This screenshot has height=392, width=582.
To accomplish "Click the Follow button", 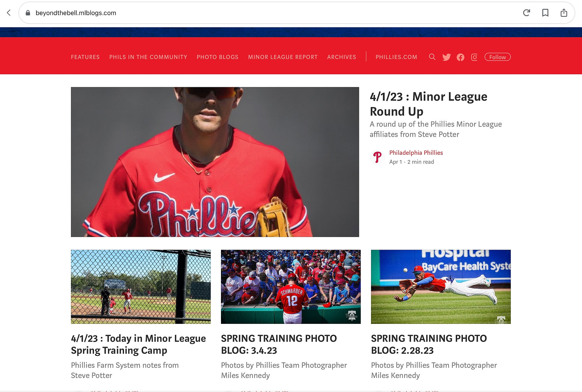I will (x=498, y=57).
